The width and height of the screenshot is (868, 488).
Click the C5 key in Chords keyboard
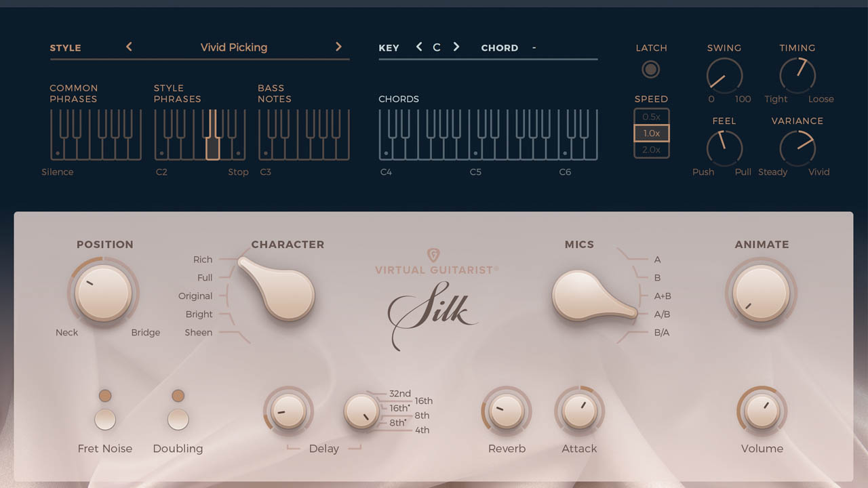475,150
